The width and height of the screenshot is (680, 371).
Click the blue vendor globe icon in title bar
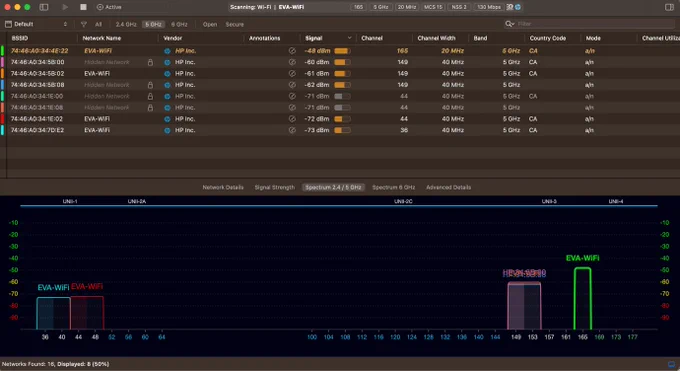coord(518,7)
